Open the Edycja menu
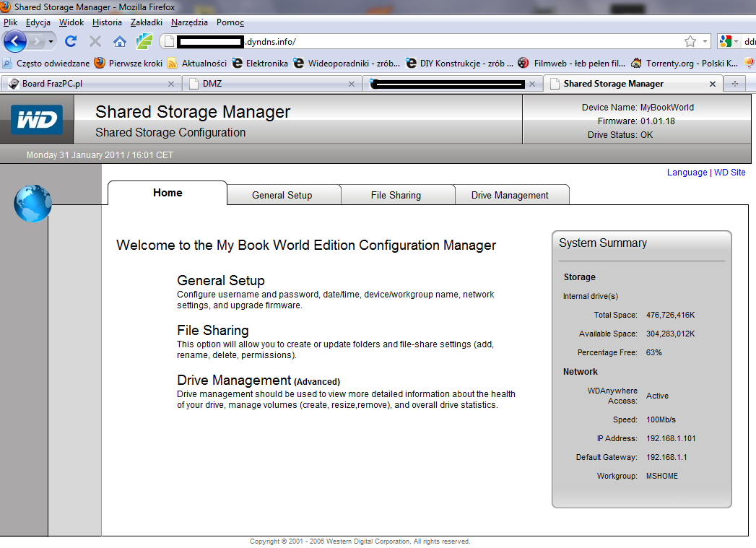This screenshot has width=756, height=548. (38, 22)
